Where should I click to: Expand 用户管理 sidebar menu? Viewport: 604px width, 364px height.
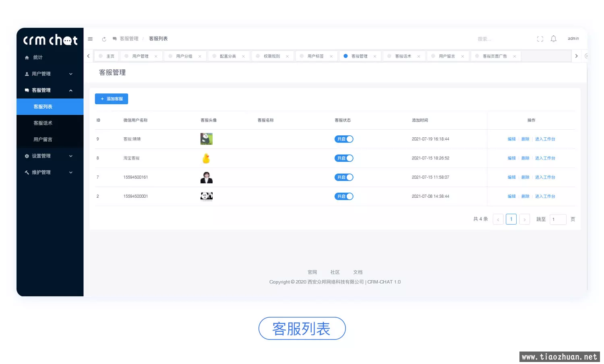click(x=50, y=74)
